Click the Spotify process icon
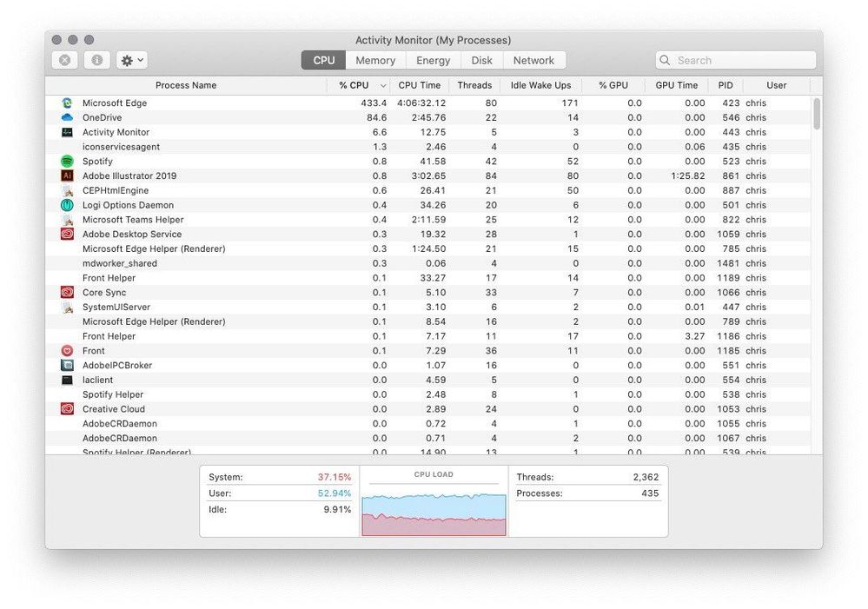Viewport: 868px width, 609px height. point(67,161)
